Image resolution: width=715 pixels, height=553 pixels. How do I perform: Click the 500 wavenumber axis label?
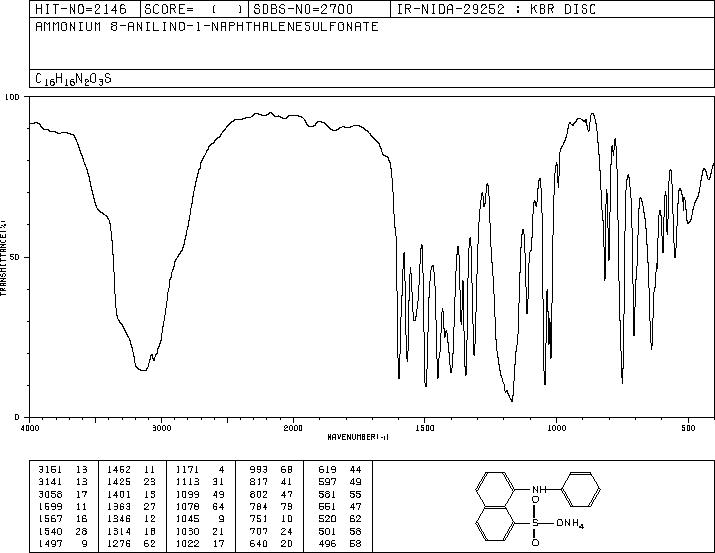coord(688,428)
